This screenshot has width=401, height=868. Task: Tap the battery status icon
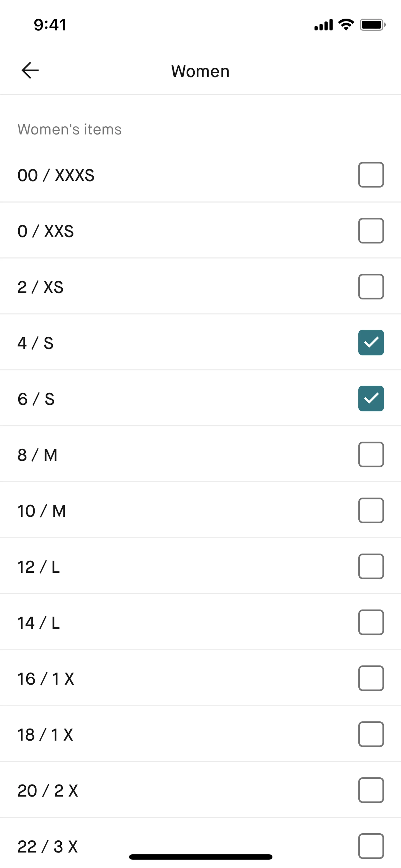click(x=372, y=25)
